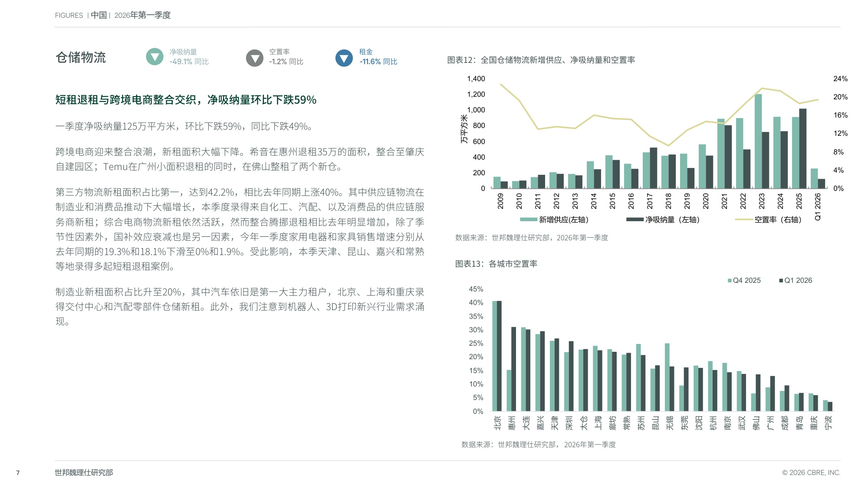Image resolution: width=868 pixels, height=488 pixels.
Task: Click the chart title 图表12
Action: pos(541,60)
